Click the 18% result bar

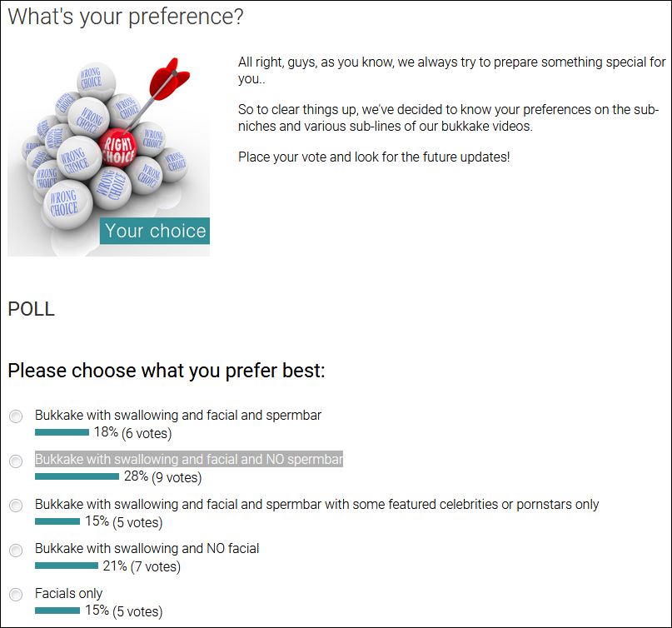pos(62,432)
